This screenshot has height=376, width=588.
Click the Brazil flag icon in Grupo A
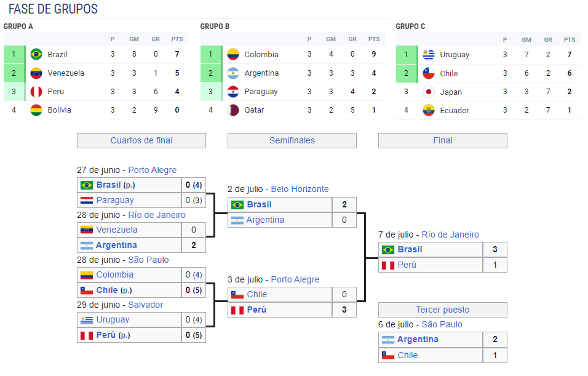pos(36,54)
